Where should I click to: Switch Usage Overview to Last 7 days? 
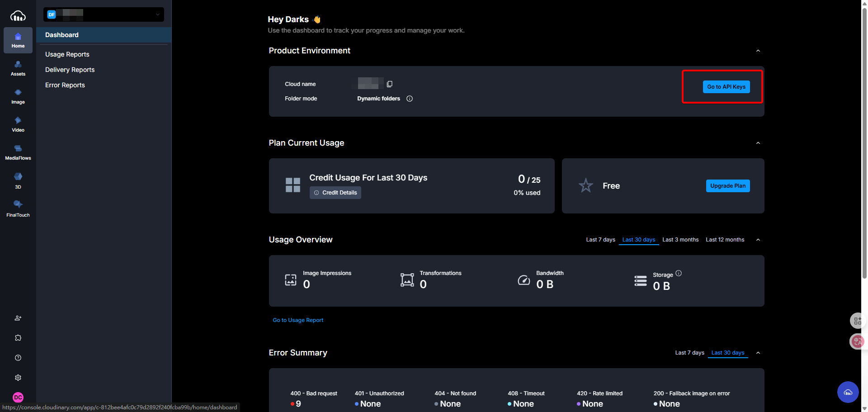tap(600, 240)
